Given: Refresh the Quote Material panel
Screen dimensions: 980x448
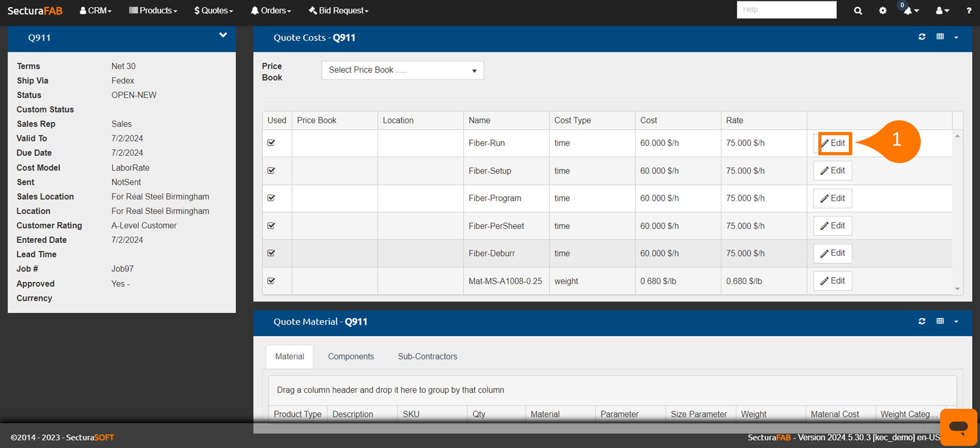Looking at the screenshot, I should 922,322.
